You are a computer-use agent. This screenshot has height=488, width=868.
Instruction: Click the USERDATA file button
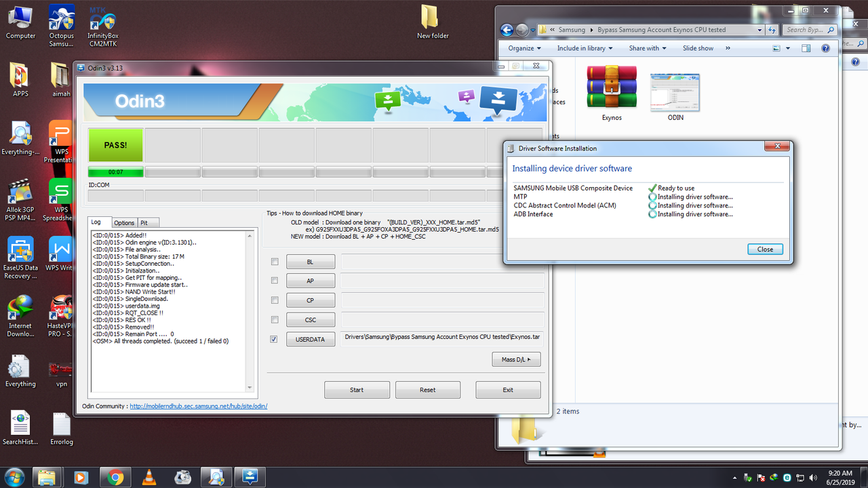pos(311,339)
